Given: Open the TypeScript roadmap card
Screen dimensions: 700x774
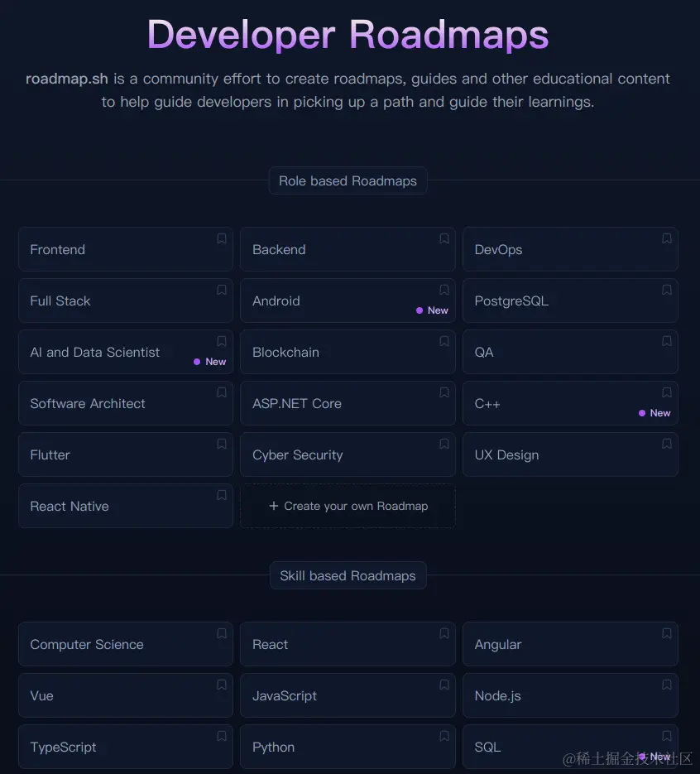Looking at the screenshot, I should [x=125, y=747].
